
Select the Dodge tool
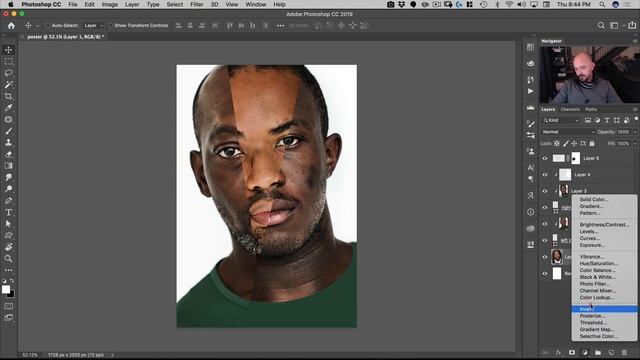(x=8, y=189)
